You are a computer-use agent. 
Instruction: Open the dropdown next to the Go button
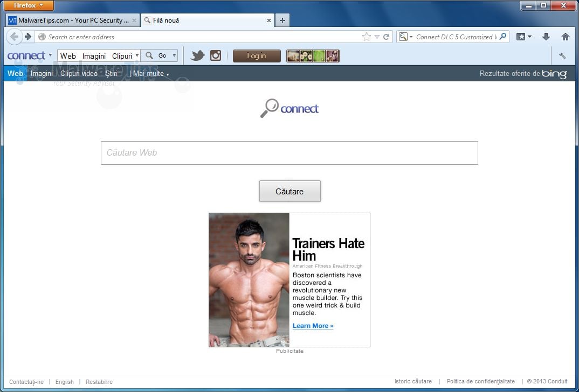coord(174,55)
